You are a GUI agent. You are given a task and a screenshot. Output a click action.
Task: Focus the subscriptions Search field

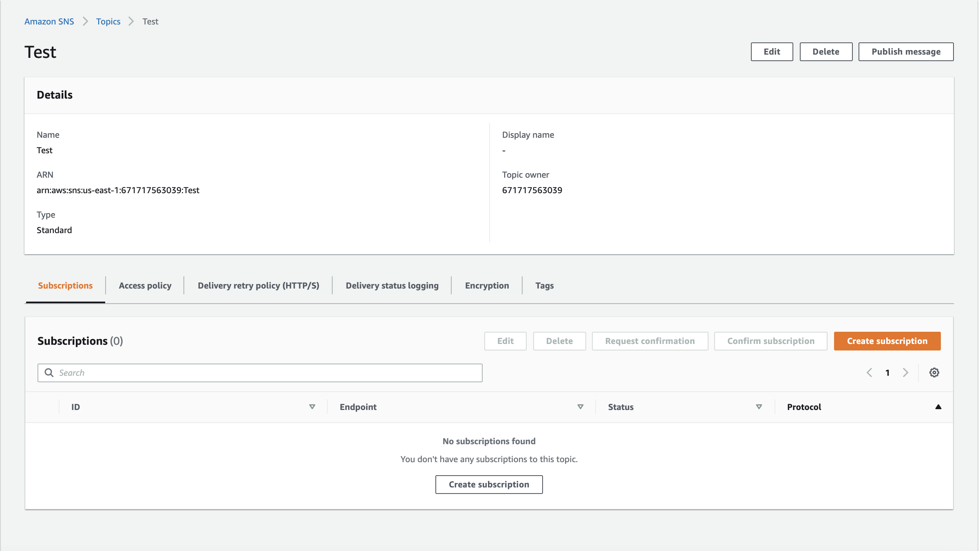(x=265, y=373)
